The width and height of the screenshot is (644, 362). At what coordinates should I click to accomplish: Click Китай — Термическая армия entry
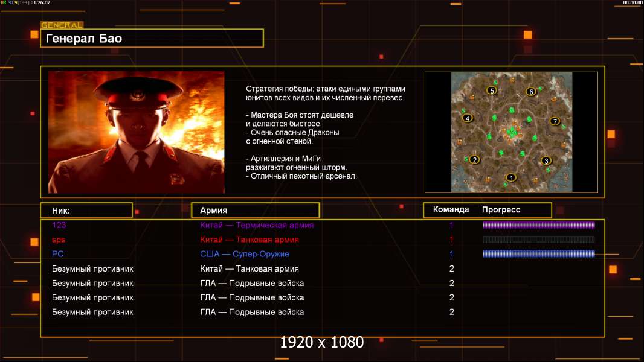point(257,225)
